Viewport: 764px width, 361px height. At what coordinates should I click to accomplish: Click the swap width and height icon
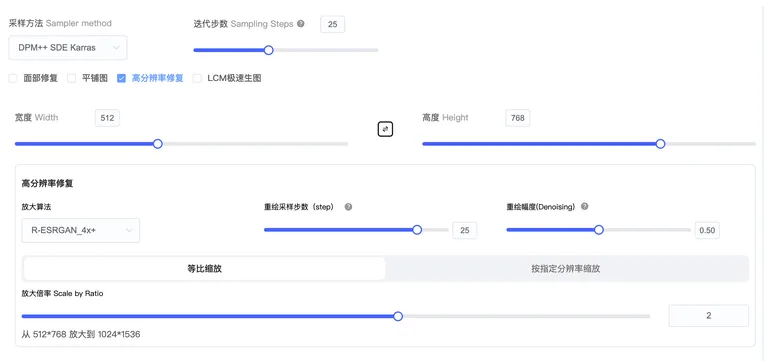[x=385, y=129]
